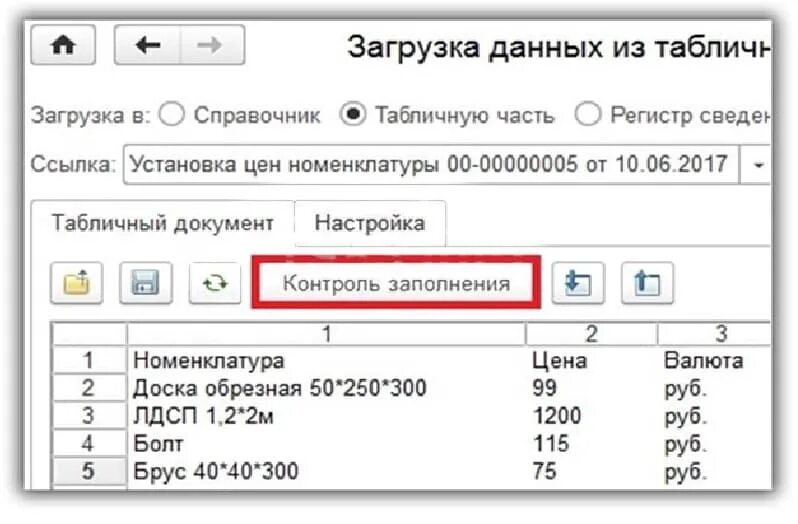The height and width of the screenshot is (524, 798).
Task: Open the Ссылка field dropdown arrow
Action: pos(757,165)
